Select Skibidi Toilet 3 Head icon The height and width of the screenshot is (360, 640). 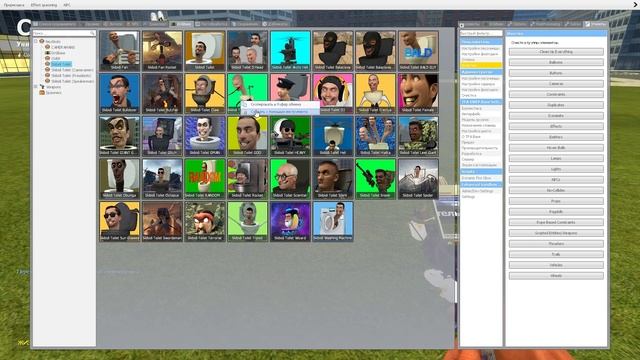247,51
